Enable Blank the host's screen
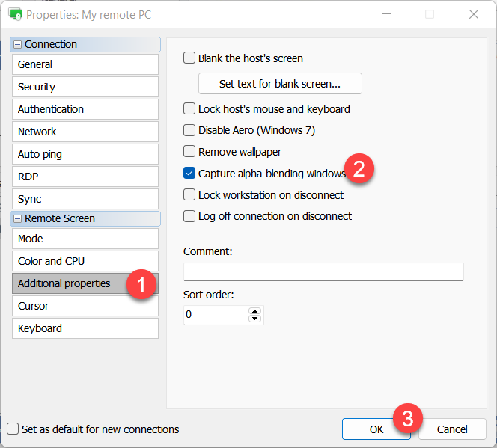This screenshot has height=448, width=497. click(x=189, y=58)
